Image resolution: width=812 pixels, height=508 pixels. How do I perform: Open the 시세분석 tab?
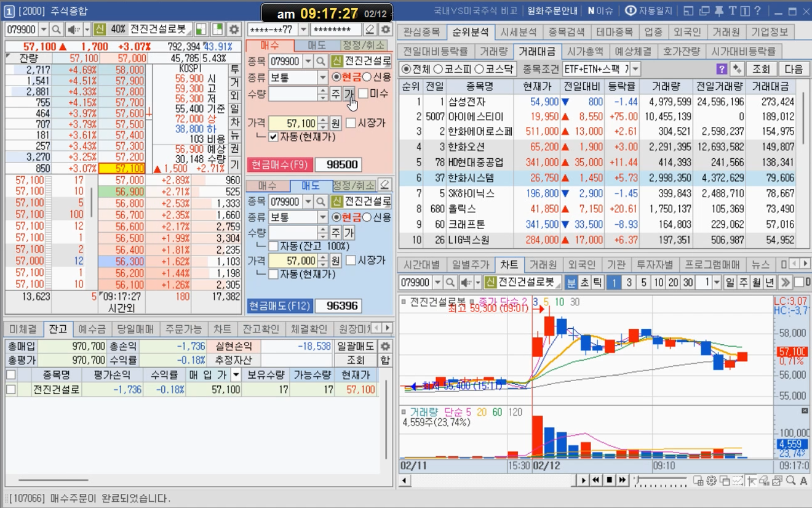pyautogui.click(x=519, y=31)
